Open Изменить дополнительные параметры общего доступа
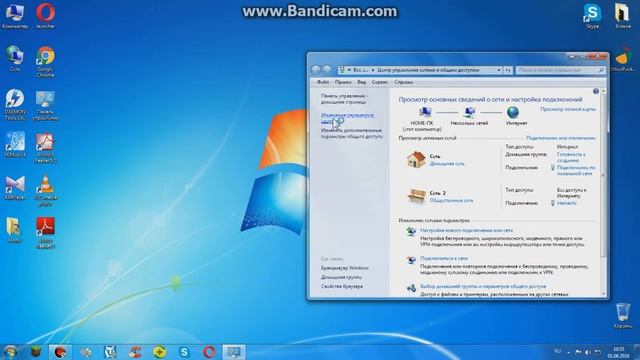The image size is (640, 360). coord(352,133)
